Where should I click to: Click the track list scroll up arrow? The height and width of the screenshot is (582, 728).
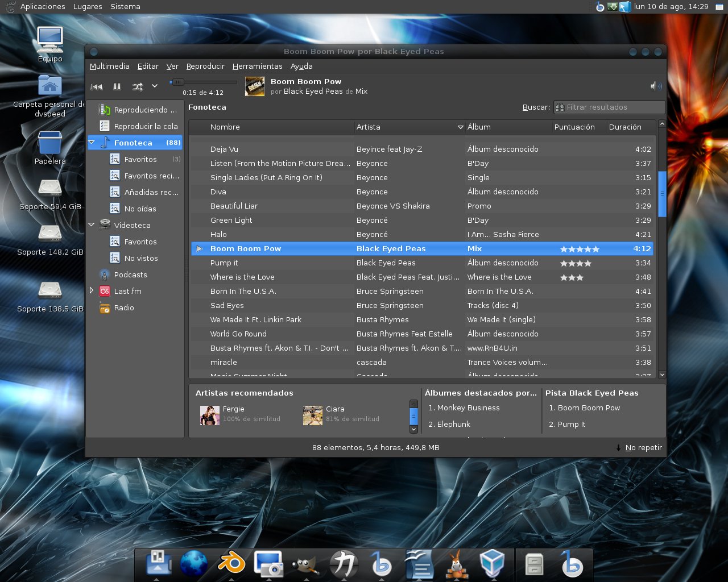(x=662, y=124)
